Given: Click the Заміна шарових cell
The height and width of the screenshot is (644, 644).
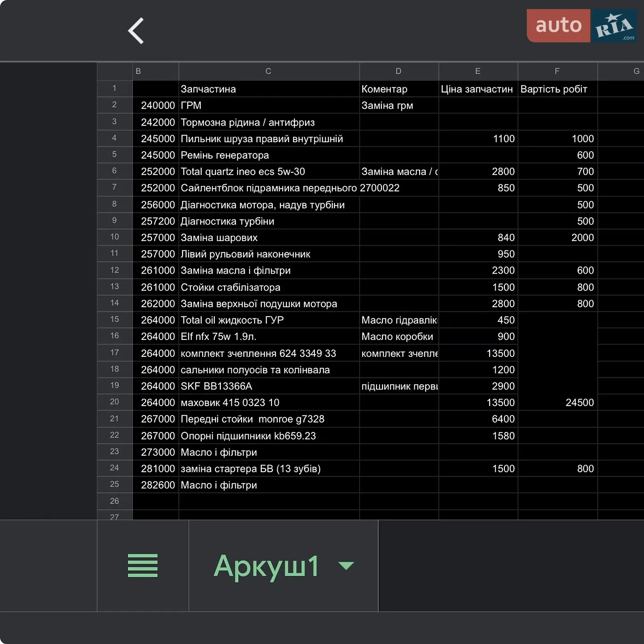Looking at the screenshot, I should tap(269, 237).
